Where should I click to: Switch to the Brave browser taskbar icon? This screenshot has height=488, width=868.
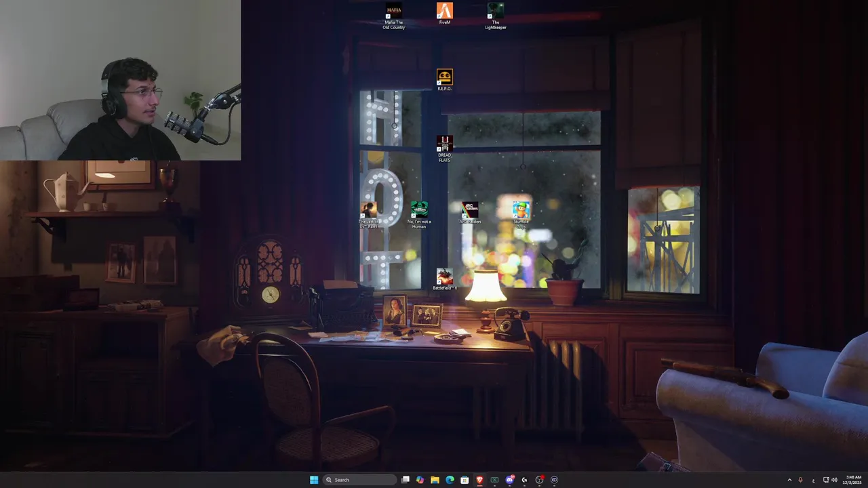(479, 480)
